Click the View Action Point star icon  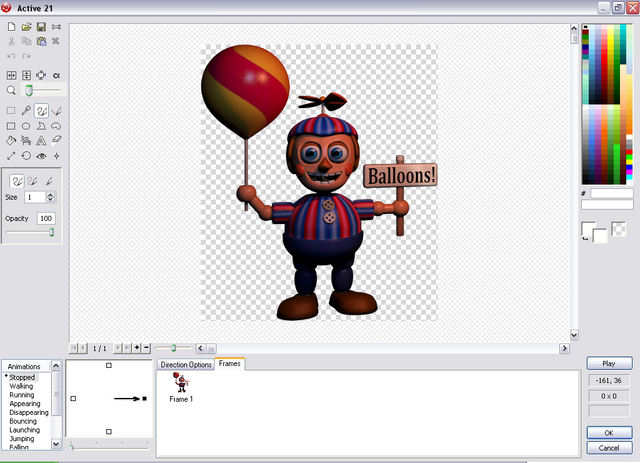pos(56,156)
